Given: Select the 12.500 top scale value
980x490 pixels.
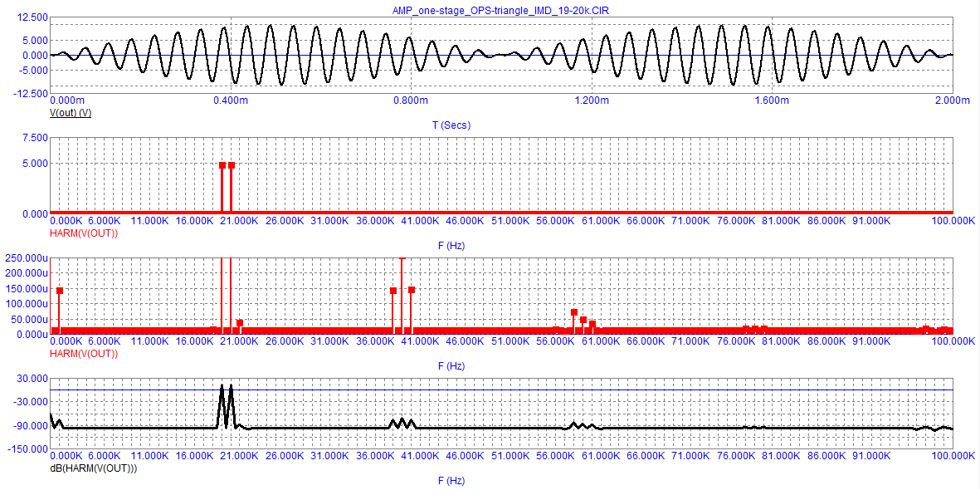Looking at the screenshot, I should [32, 17].
